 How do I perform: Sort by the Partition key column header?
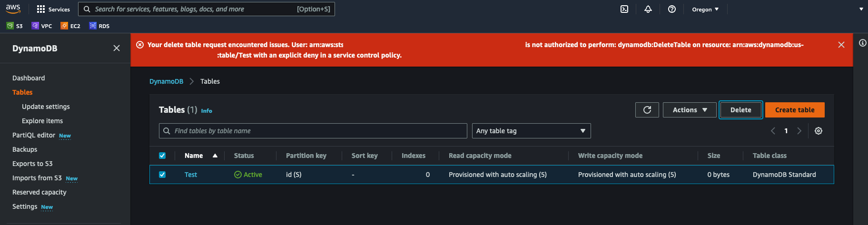tap(306, 156)
